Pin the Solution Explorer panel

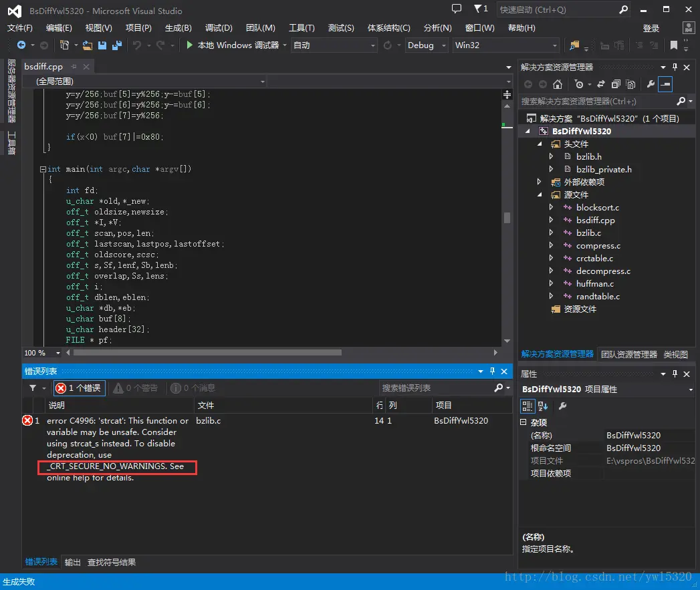(x=675, y=67)
